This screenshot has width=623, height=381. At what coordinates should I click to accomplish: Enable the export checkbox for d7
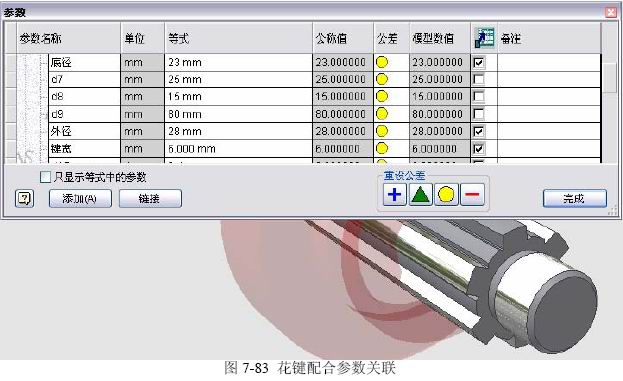tap(479, 79)
